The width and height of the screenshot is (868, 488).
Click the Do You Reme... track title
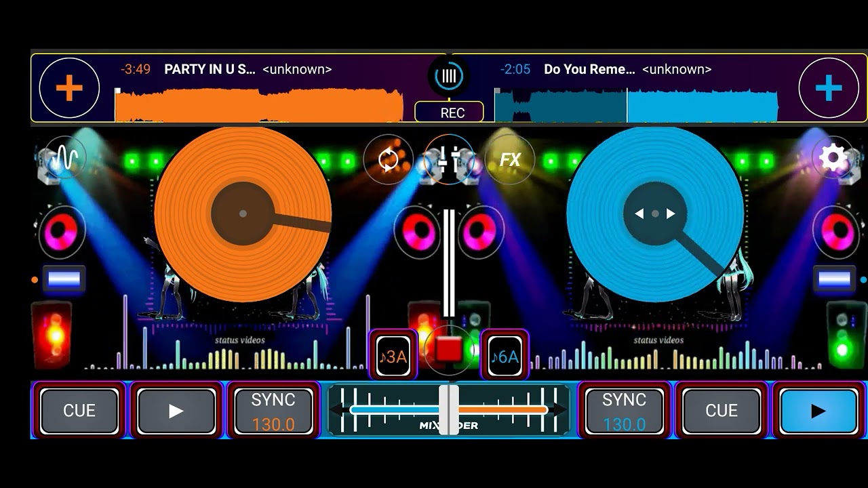pos(589,69)
